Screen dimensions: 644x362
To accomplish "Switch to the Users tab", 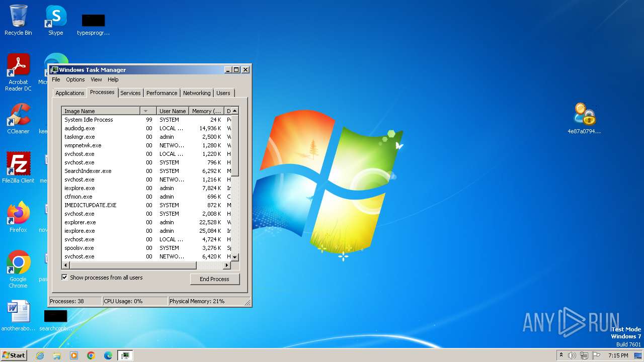I will click(x=223, y=93).
